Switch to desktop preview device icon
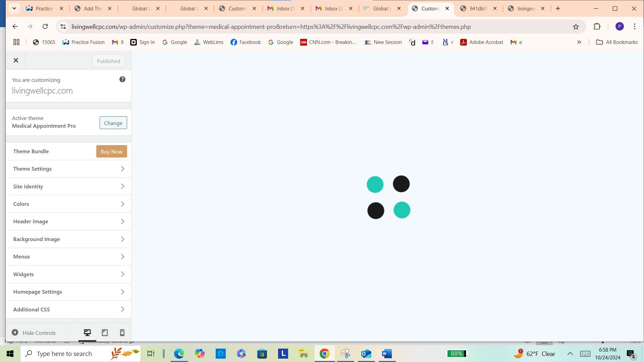This screenshot has height=362, width=644. 87,333
